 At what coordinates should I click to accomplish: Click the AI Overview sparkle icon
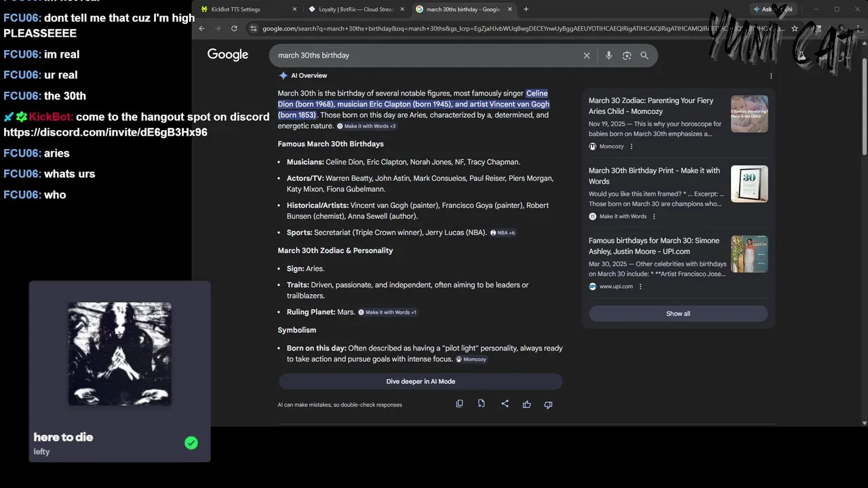click(x=283, y=76)
